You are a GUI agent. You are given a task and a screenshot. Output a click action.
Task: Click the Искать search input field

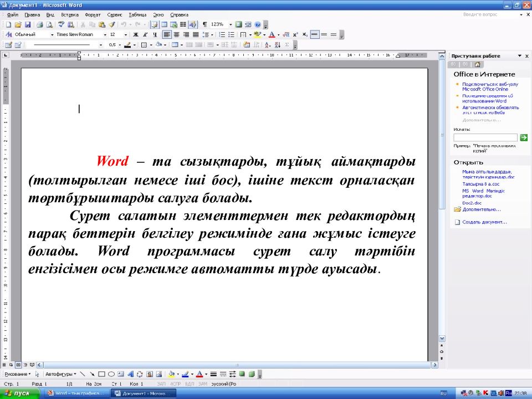click(x=485, y=137)
